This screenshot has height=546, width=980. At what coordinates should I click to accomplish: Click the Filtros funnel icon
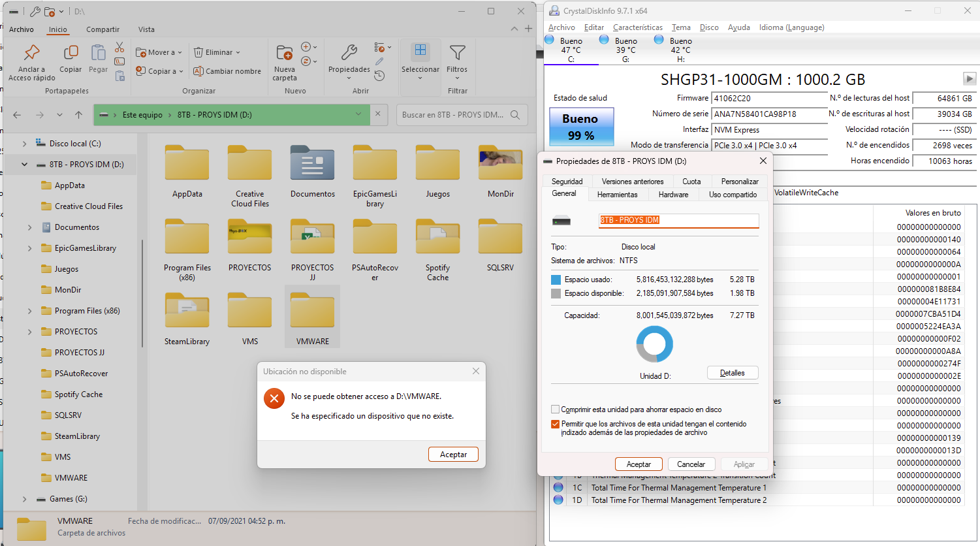tap(457, 52)
